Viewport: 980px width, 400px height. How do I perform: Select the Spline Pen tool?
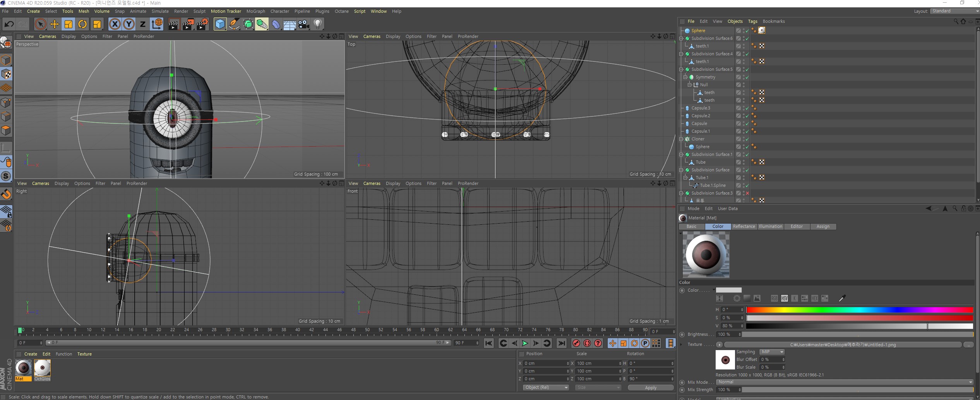click(234, 24)
